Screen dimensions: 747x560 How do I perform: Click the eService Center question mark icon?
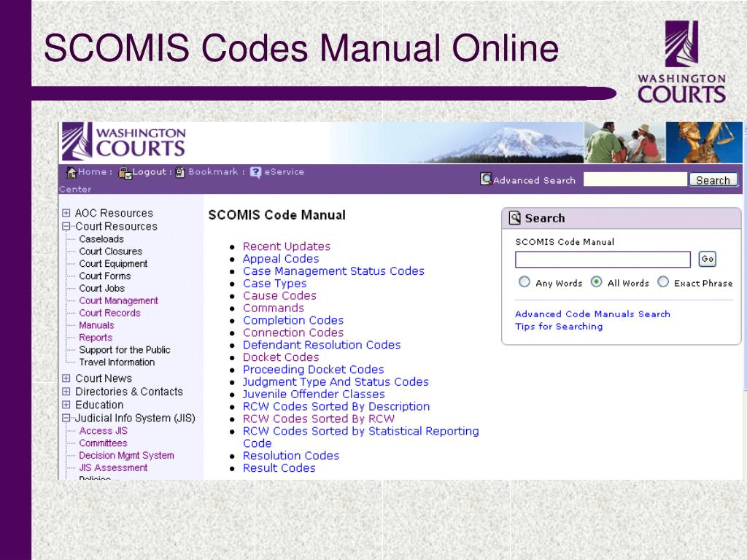tap(256, 172)
